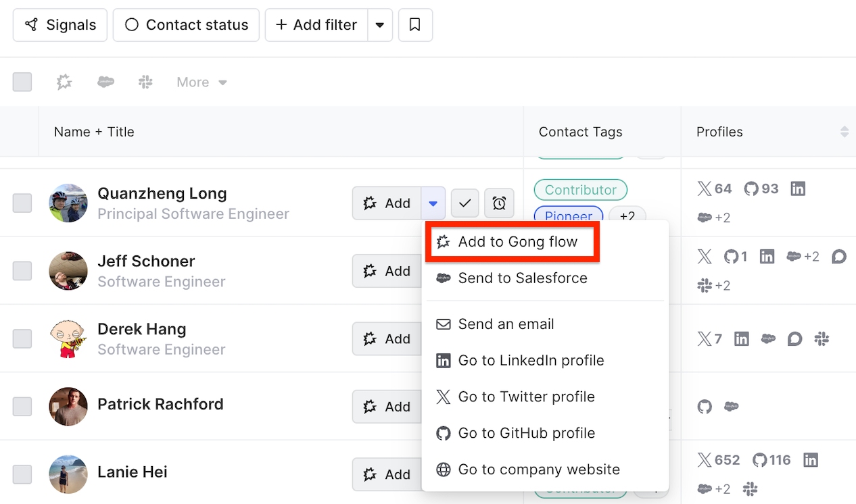Check the box beside Jeff Schoner
This screenshot has width=856, height=504.
coord(22,271)
